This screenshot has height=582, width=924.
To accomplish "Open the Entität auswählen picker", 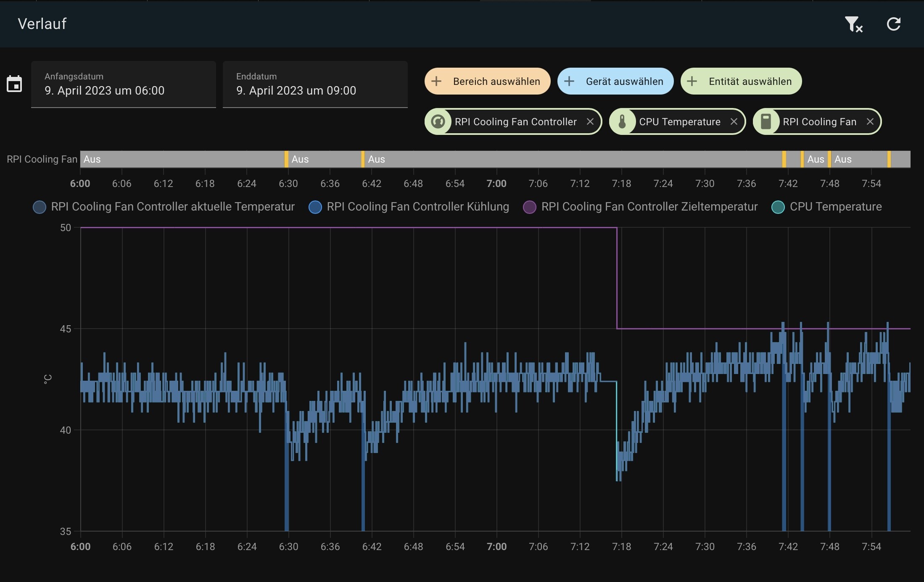I will [x=741, y=81].
